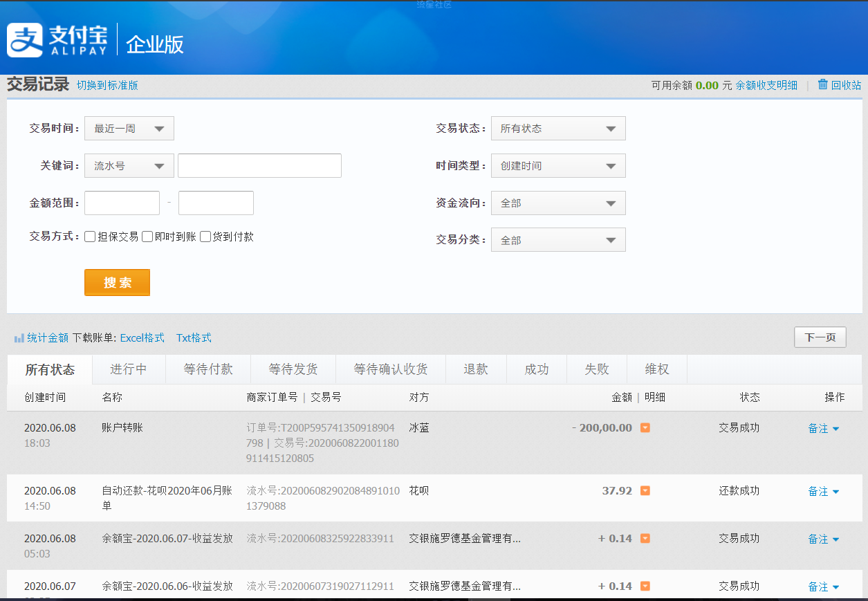Open detail icon for 花呗 repayment row

645,491
